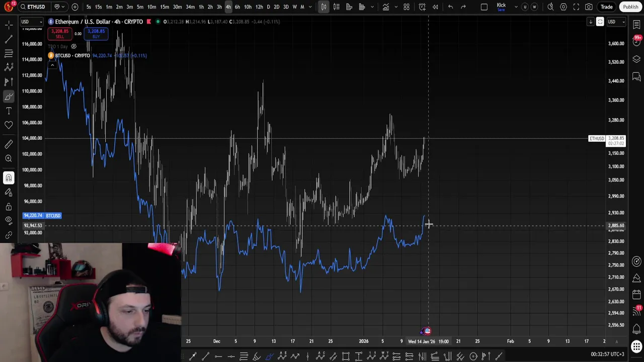
Task: Click the BTCUSD CRYPTO legend label
Action: [73, 56]
